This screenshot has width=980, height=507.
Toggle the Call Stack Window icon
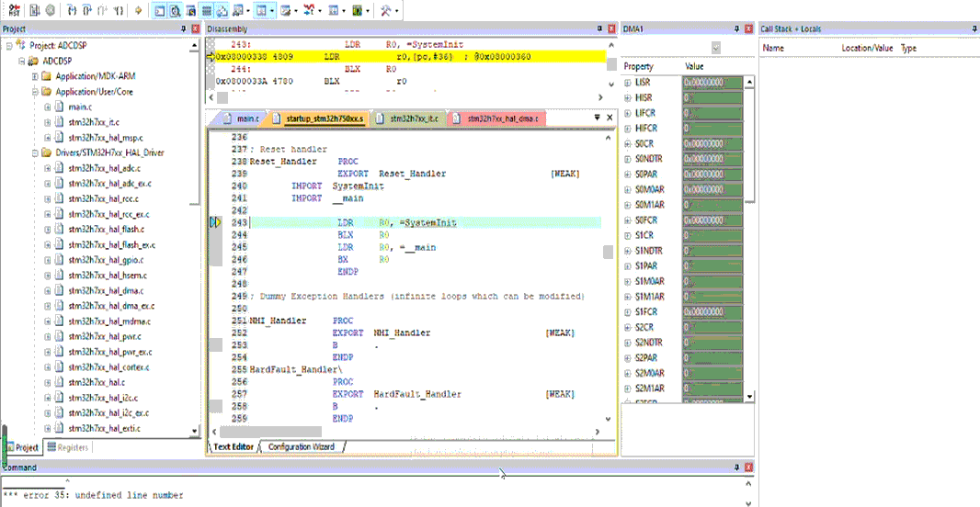[223, 10]
